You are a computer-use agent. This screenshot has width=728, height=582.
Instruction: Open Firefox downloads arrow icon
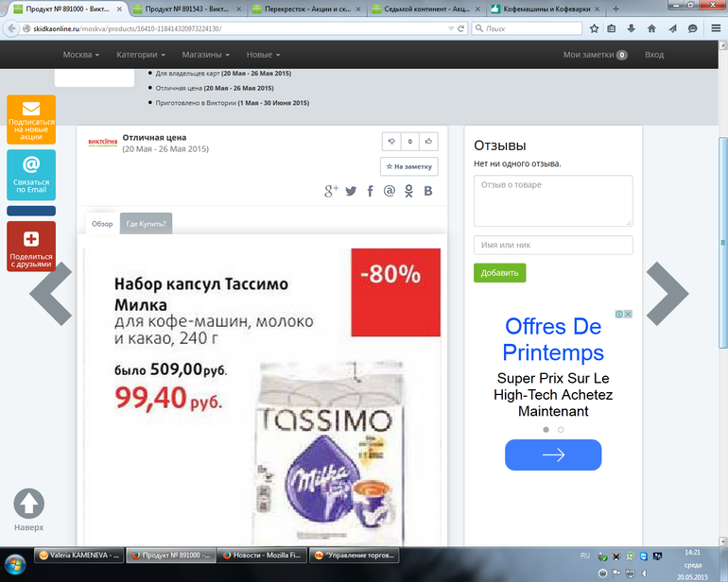tap(633, 28)
